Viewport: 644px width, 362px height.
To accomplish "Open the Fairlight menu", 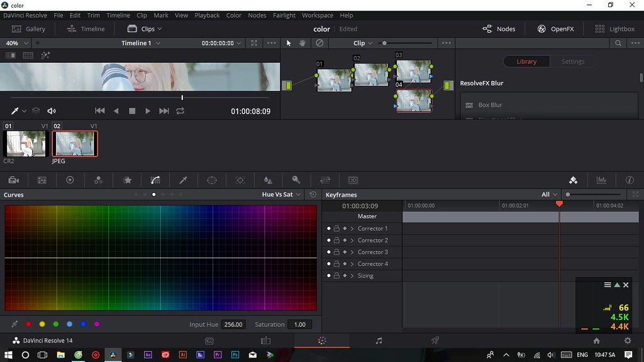I will coord(284,15).
